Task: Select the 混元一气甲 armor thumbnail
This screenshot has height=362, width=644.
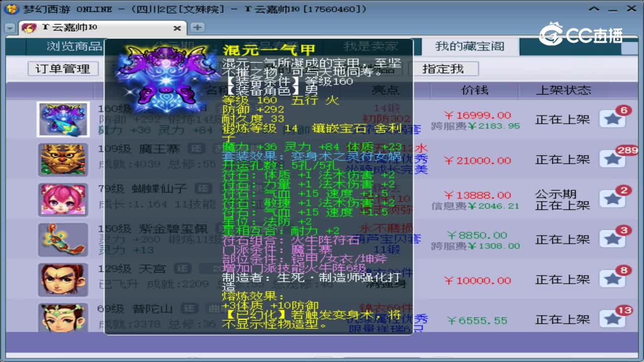Action: (x=63, y=119)
